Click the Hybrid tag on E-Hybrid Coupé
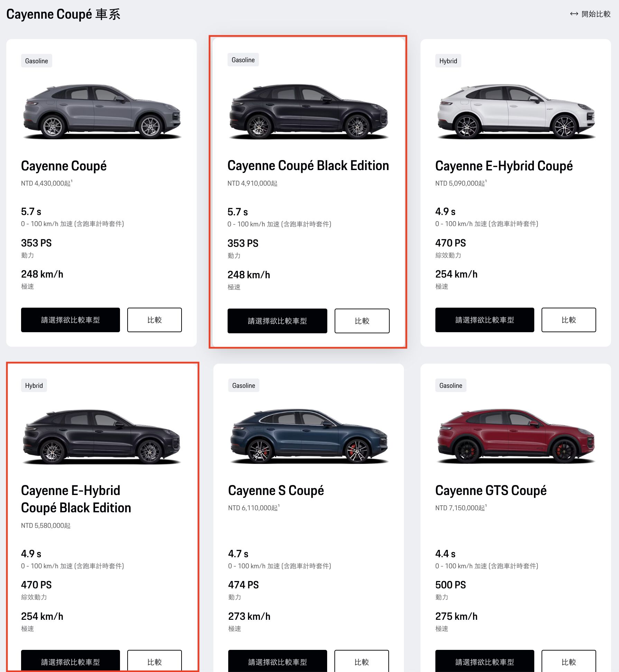 click(x=448, y=61)
